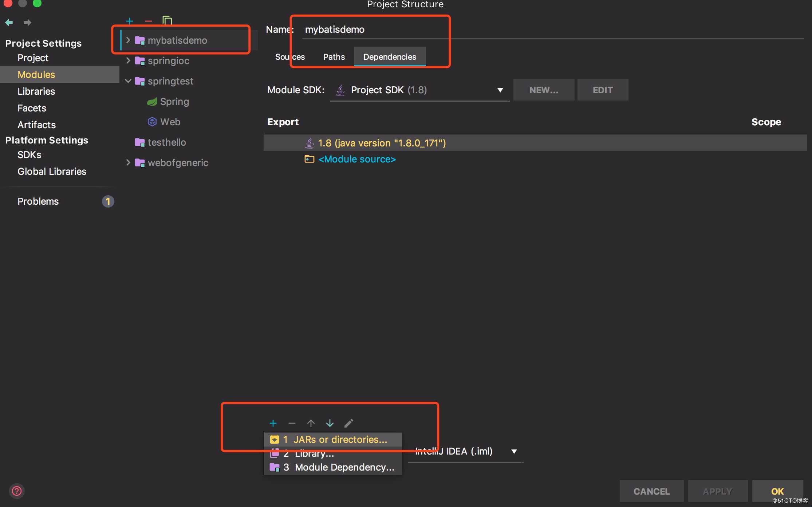Open Modules settings section
This screenshot has width=812, height=507.
click(x=60, y=75)
